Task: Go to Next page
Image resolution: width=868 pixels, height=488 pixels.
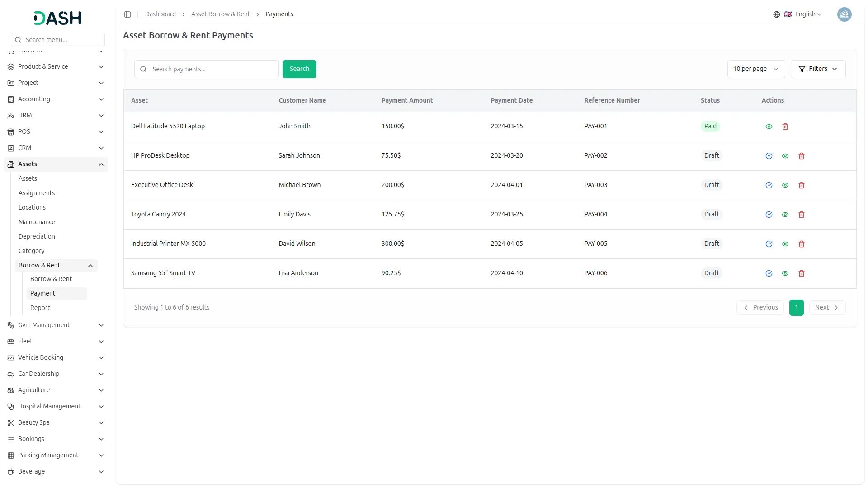Action: pyautogui.click(x=827, y=308)
